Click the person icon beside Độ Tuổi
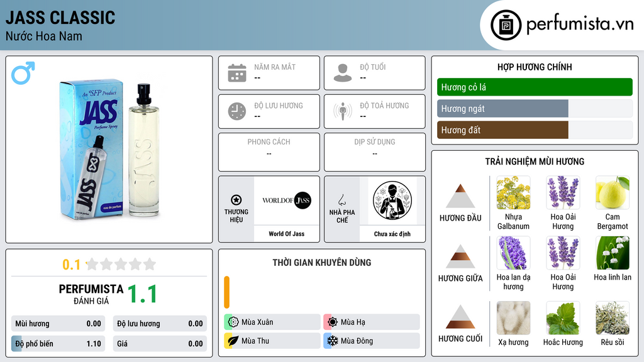 [x=343, y=73]
